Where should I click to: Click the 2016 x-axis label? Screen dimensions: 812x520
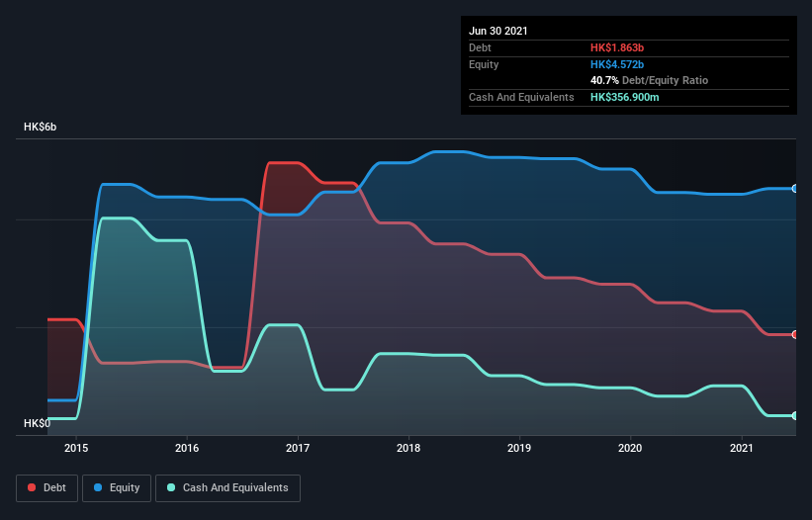click(x=187, y=448)
